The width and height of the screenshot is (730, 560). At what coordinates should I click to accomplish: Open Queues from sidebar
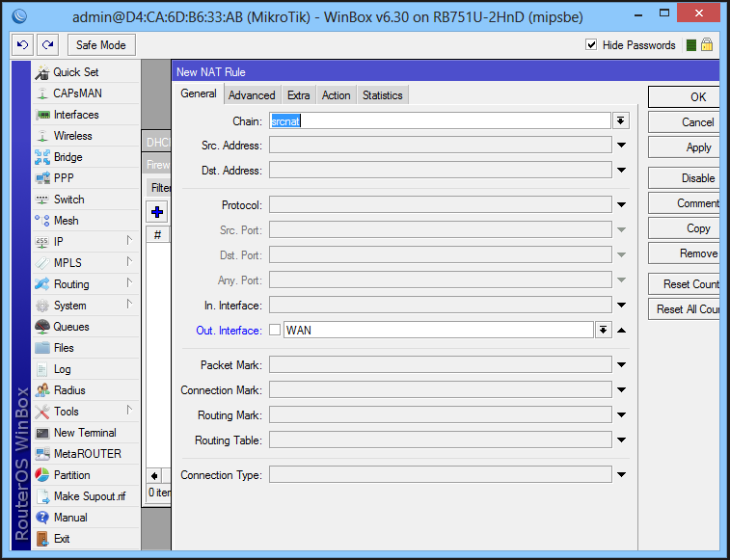(x=86, y=327)
